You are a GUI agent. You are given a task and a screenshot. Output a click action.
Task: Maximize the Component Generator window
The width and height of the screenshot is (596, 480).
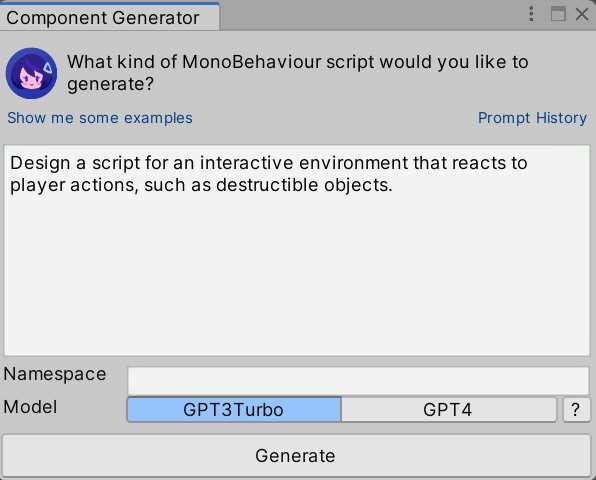[x=558, y=14]
